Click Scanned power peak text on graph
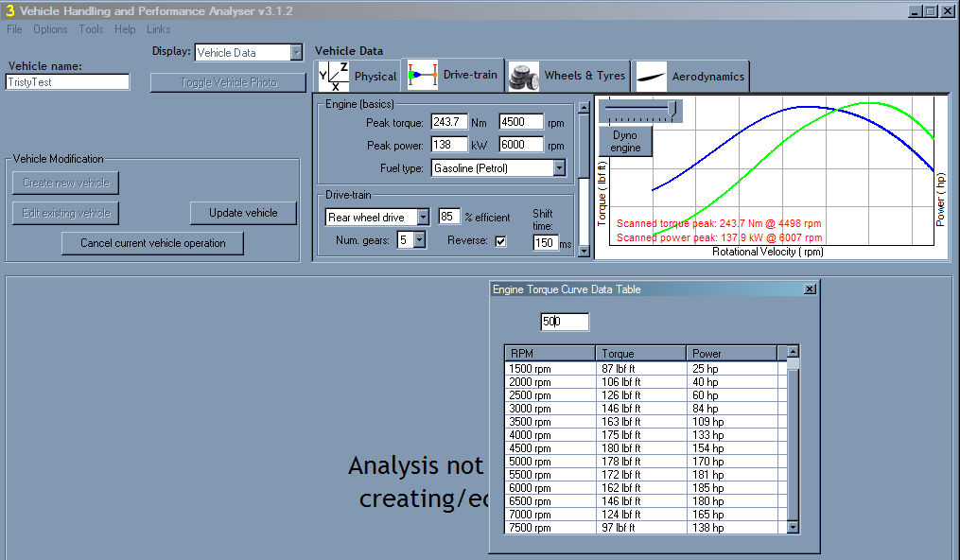 719,237
